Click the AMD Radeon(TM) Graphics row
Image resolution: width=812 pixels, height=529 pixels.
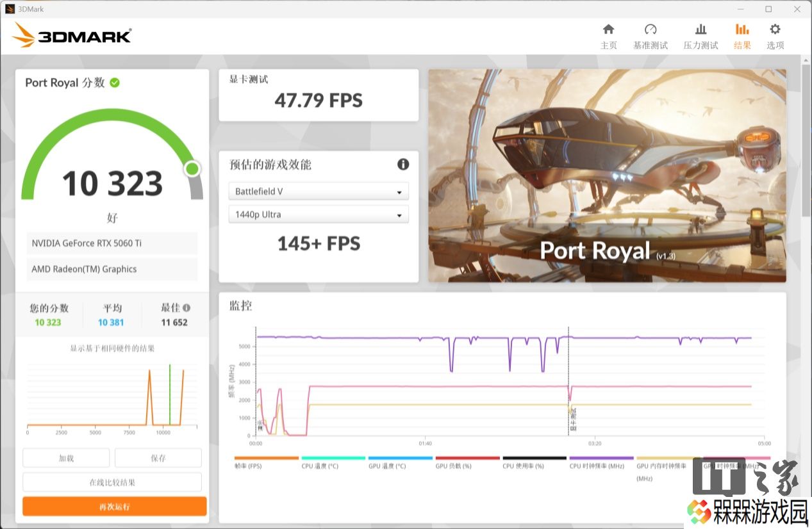(x=112, y=269)
